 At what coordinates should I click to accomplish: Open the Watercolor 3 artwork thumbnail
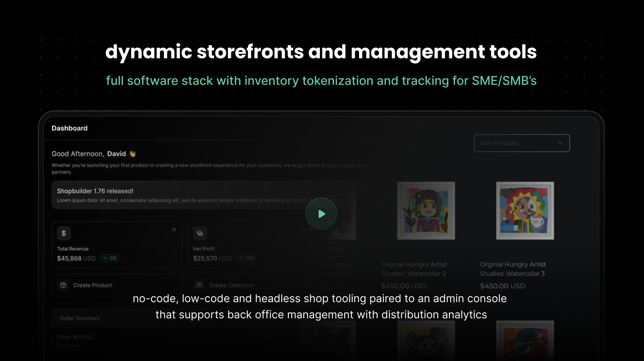pos(525,211)
